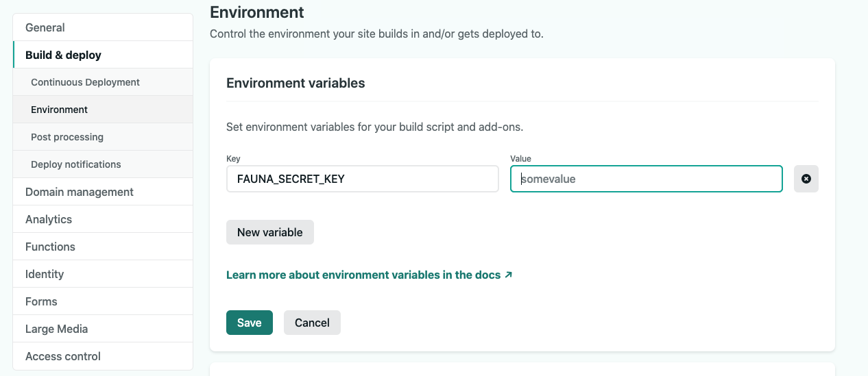The image size is (868, 376).
Task: Open the Environment subsection
Action: click(103, 110)
